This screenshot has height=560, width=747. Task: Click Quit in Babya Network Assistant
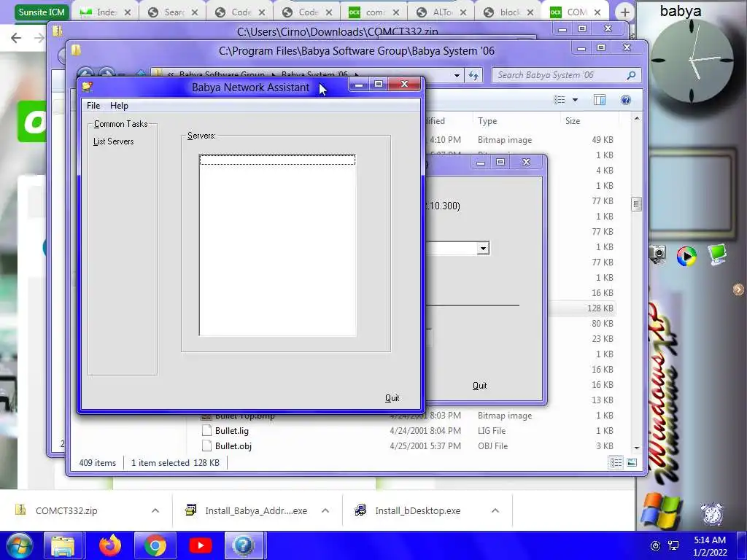[392, 398]
